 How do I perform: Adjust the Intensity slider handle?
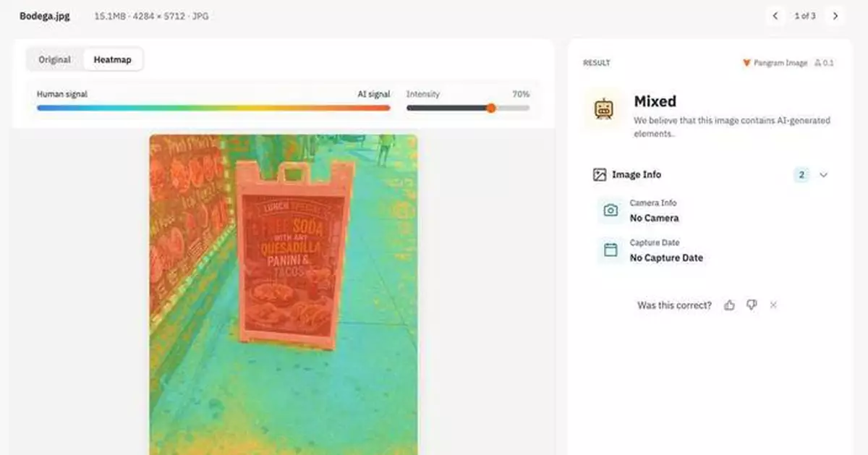[x=491, y=108]
